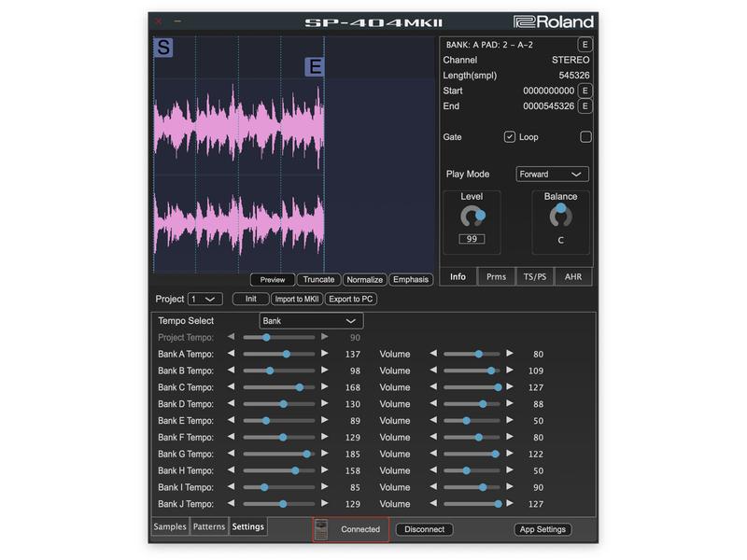The image size is (747, 560).
Task: Open the Project number dropdown
Action: click(204, 299)
